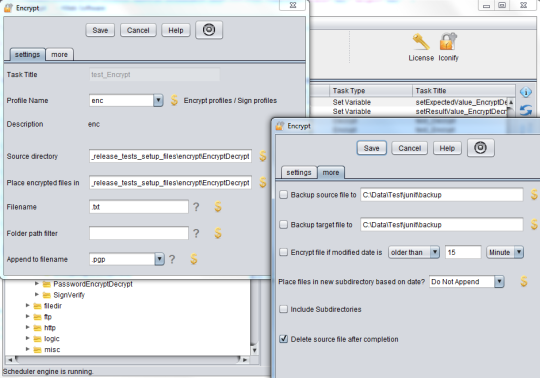The image size is (540, 378).
Task: Click Save in the left Encrypt dialog
Action: tap(100, 30)
